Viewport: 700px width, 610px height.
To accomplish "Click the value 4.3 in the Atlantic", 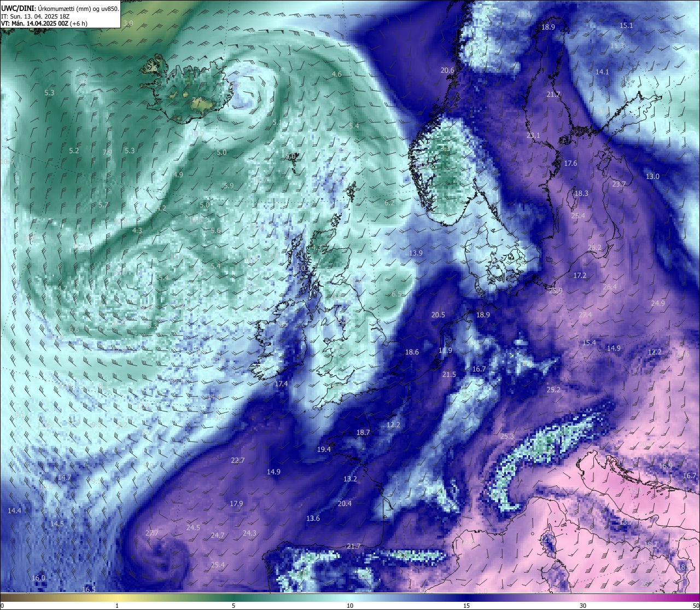I will [x=137, y=231].
